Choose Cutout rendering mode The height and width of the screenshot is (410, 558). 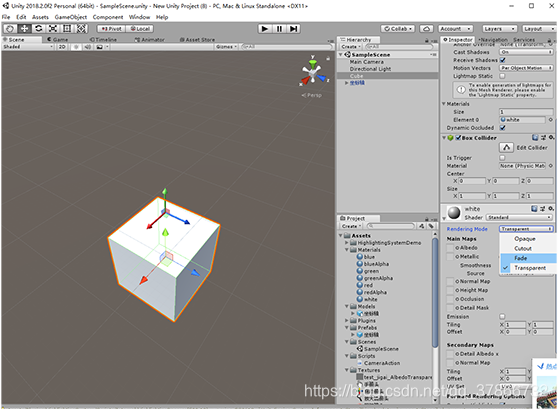click(x=523, y=248)
